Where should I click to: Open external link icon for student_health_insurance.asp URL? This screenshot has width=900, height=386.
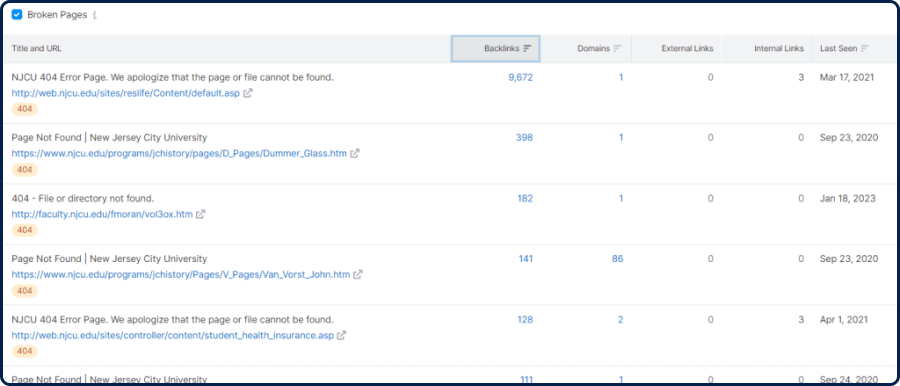tap(341, 335)
